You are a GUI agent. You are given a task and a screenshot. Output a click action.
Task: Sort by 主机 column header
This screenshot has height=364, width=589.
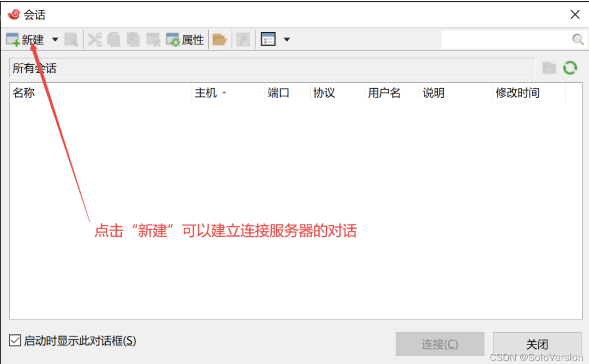tap(228, 93)
